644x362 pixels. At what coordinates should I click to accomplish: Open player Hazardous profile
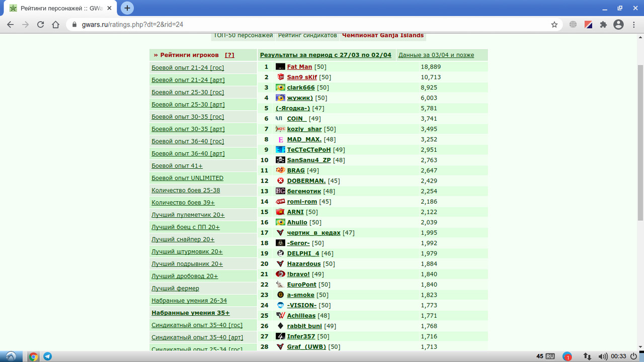[x=304, y=264]
